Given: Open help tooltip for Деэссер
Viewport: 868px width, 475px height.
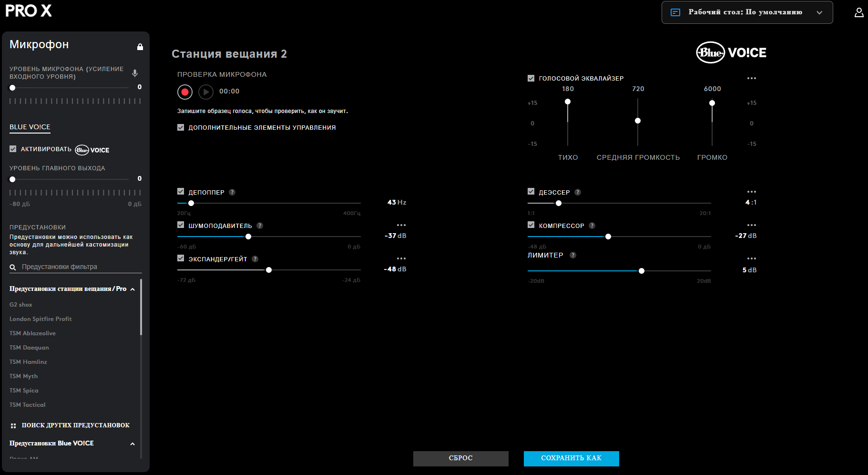Looking at the screenshot, I should [578, 192].
